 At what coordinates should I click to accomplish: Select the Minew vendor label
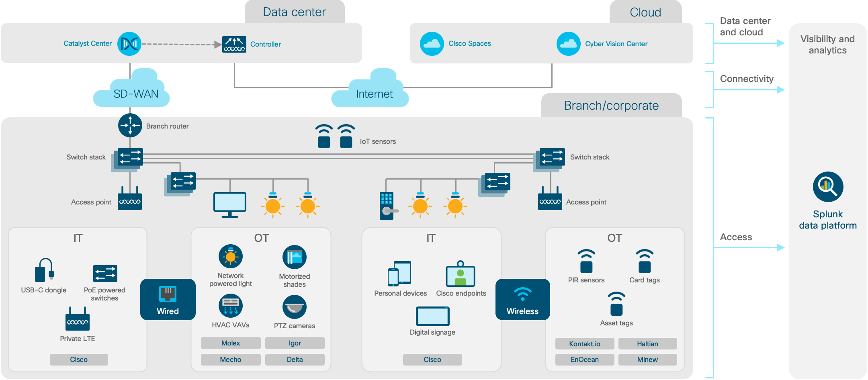click(x=648, y=360)
